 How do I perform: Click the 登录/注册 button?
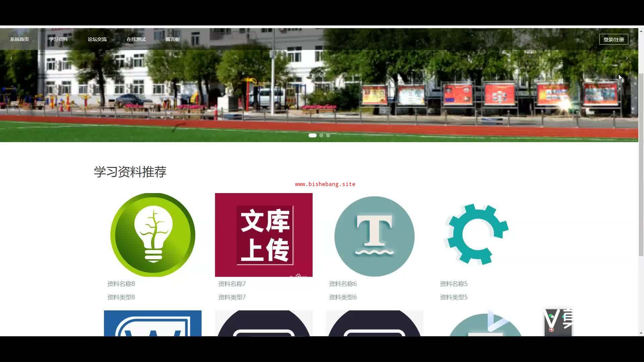coord(613,39)
